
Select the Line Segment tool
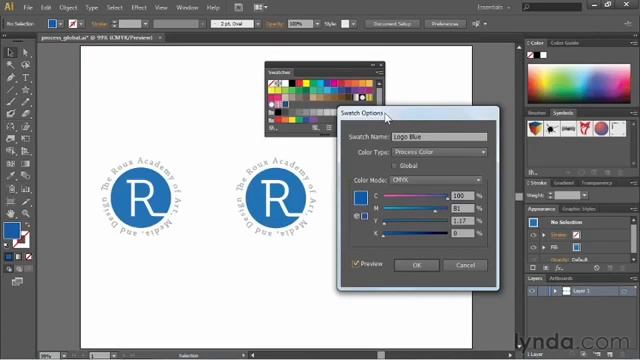tap(11, 90)
